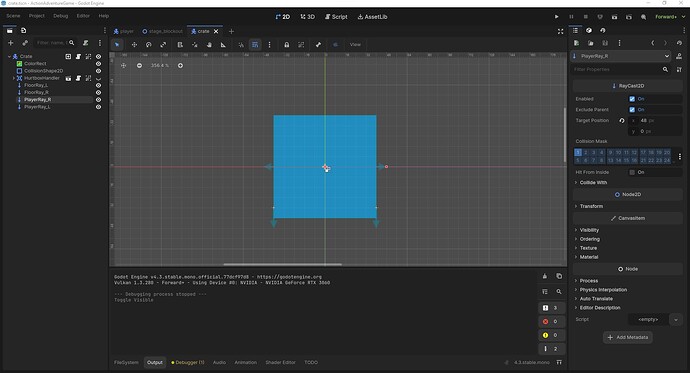Open skeleton options bone icon
Screen dimensions: 690x373
click(318, 44)
